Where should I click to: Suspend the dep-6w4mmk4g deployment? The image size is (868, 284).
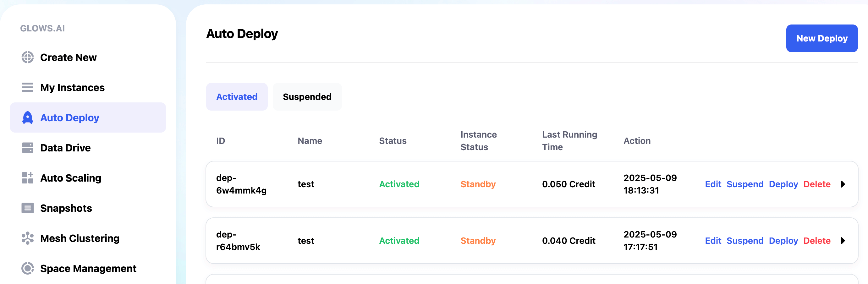(745, 184)
